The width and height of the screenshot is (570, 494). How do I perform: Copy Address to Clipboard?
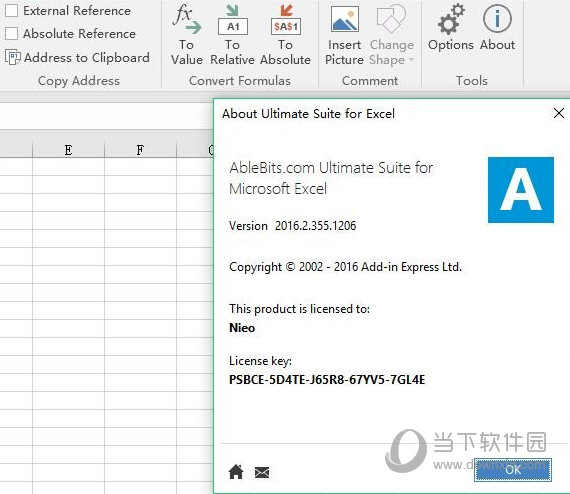[x=77, y=57]
